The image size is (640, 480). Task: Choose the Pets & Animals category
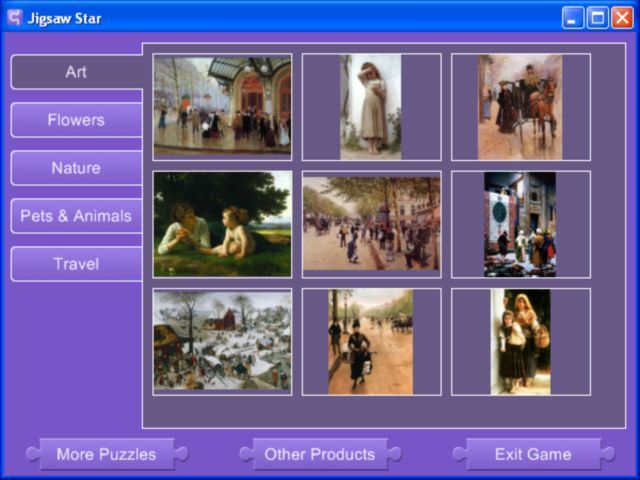[76, 216]
